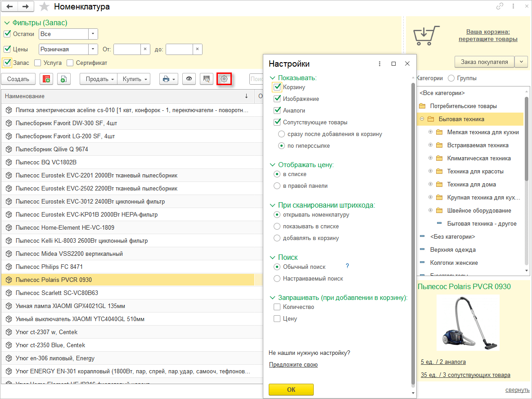Expand the Климатическая техника category
The image size is (532, 399).
point(430,158)
